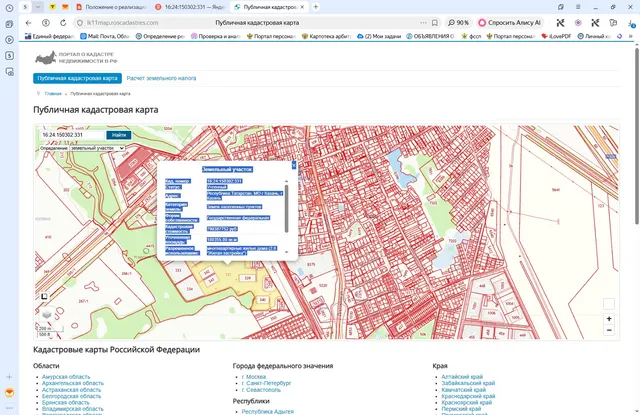The image size is (640, 415).
Task: Open 'Архангельская область' link
Action: coord(73,383)
